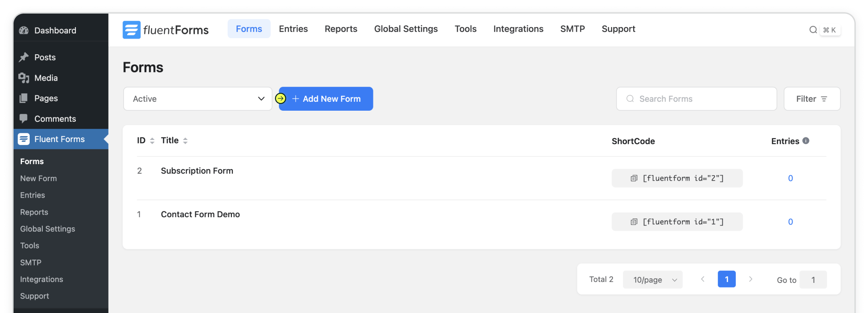Click the Pages icon in sidebar

click(x=24, y=98)
